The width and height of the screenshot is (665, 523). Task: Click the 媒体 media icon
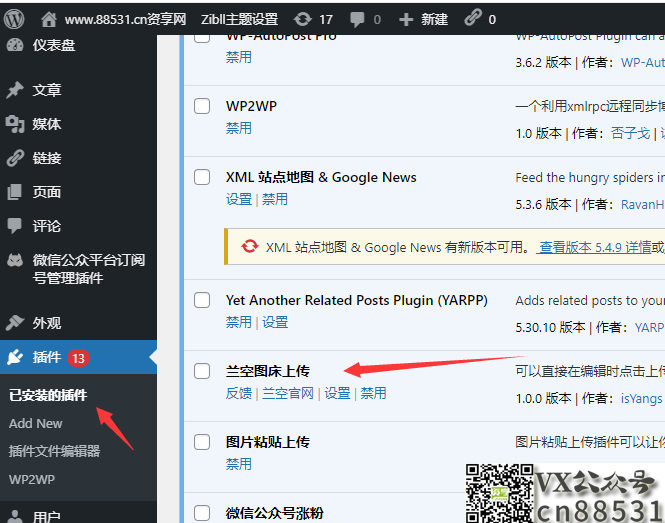[x=15, y=124]
